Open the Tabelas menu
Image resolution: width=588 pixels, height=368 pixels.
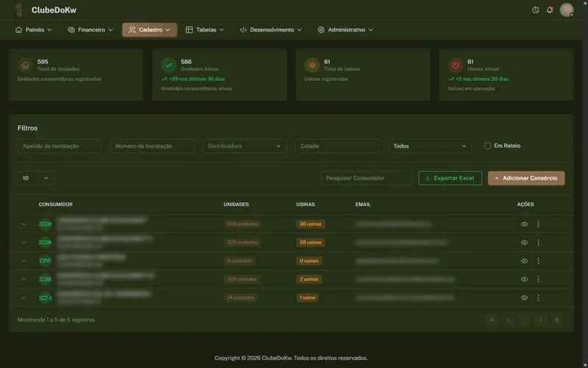pos(205,29)
